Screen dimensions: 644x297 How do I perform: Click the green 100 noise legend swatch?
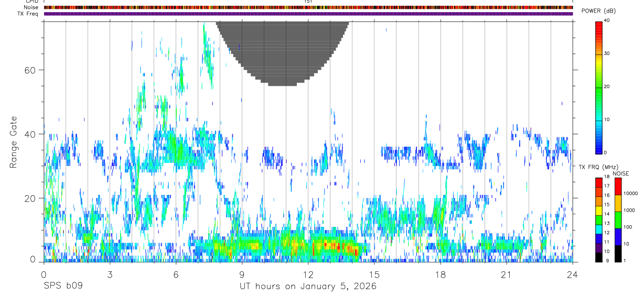click(618, 219)
